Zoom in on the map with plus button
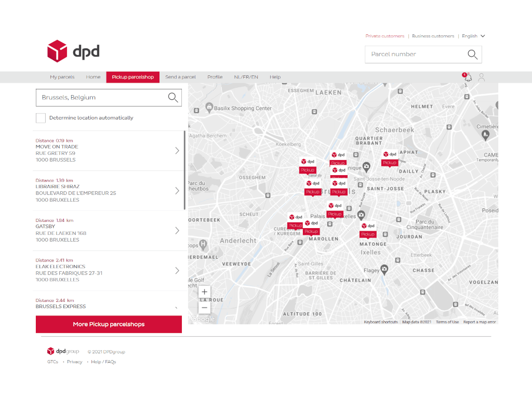This screenshot has width=532, height=397. [x=204, y=292]
